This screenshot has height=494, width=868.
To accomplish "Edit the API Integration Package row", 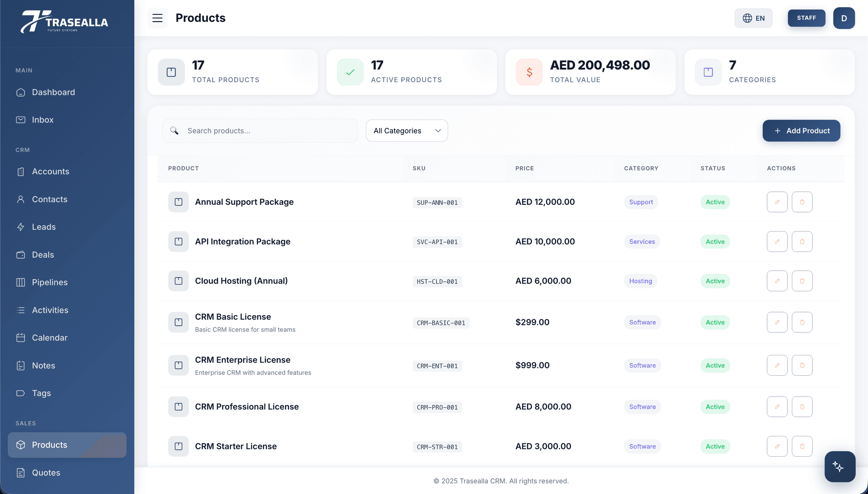I will 777,241.
